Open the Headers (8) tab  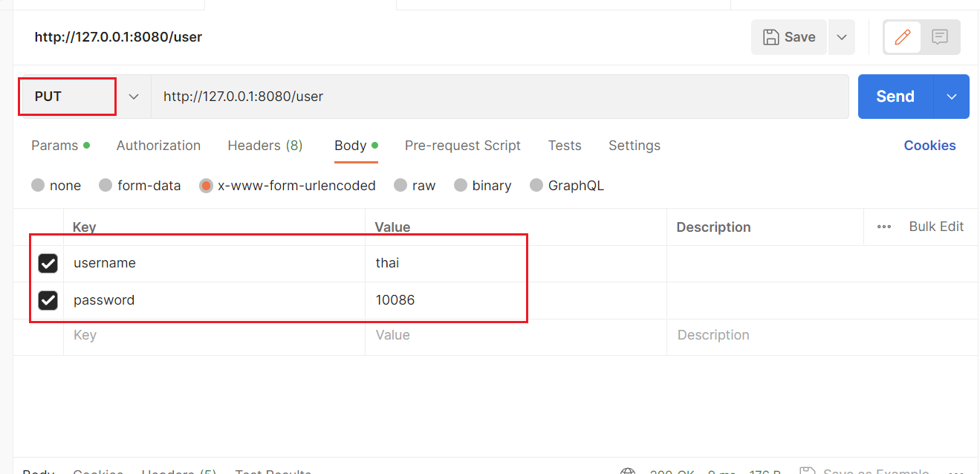click(265, 146)
